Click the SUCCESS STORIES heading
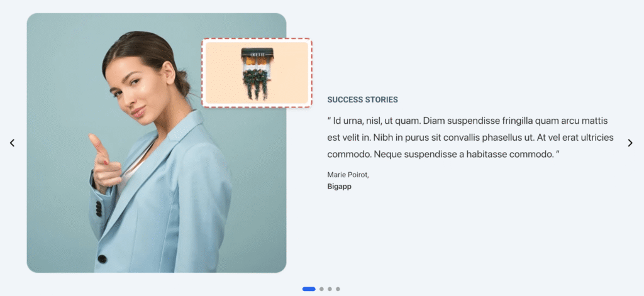Screen dimensions: 644x296 coord(363,99)
